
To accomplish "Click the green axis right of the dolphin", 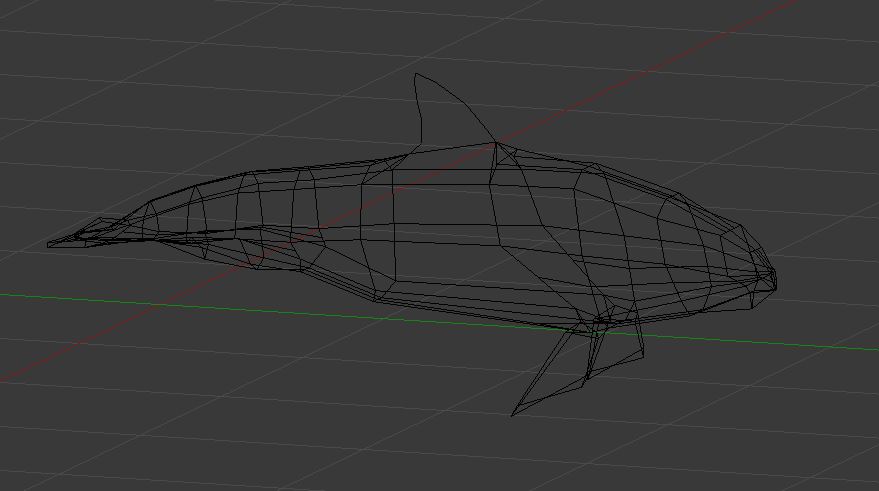I will click(x=820, y=346).
